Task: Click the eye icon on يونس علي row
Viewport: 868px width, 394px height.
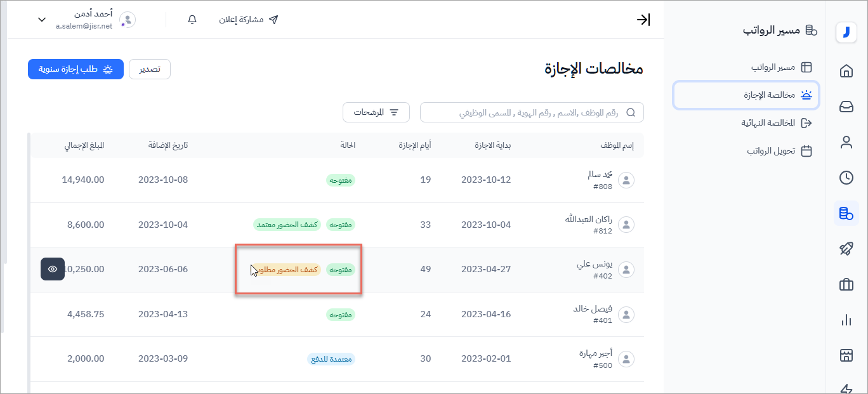Action: (x=53, y=269)
